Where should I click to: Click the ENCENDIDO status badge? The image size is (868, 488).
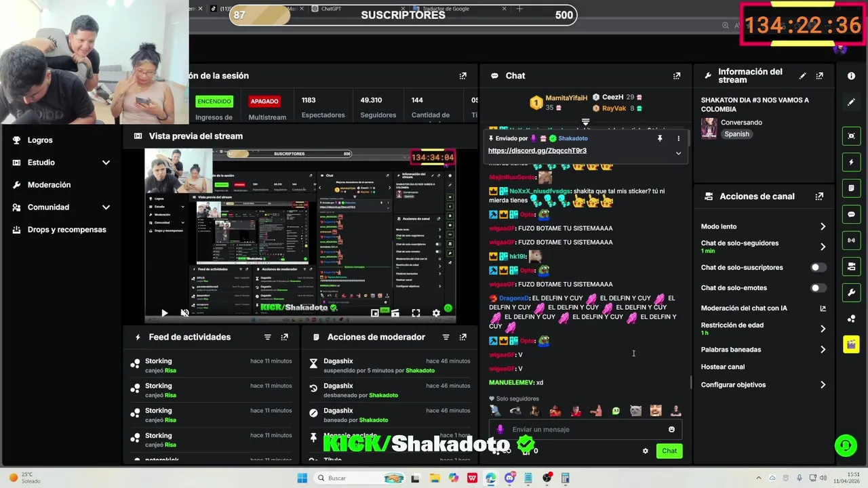pyautogui.click(x=214, y=102)
